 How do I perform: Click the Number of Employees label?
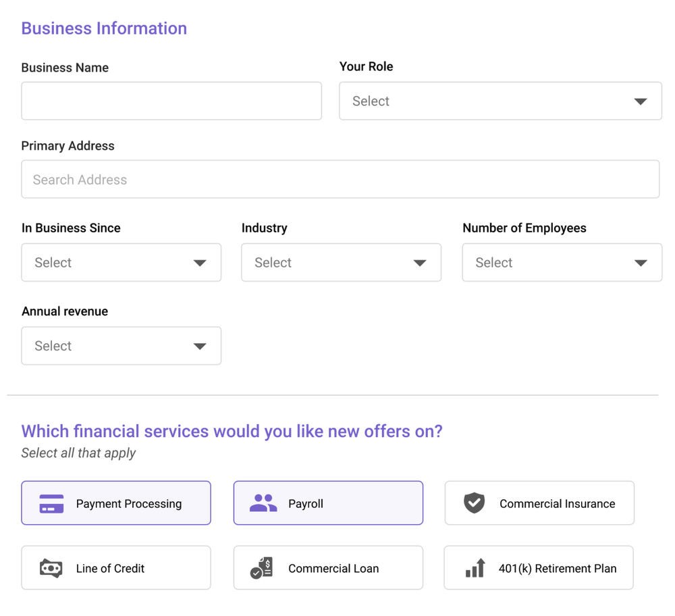pyautogui.click(x=524, y=228)
